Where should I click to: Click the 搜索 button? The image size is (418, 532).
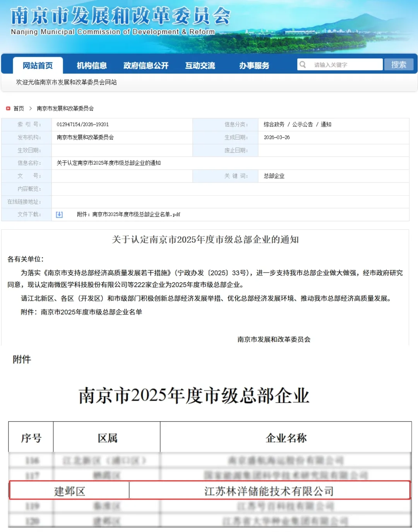click(399, 65)
